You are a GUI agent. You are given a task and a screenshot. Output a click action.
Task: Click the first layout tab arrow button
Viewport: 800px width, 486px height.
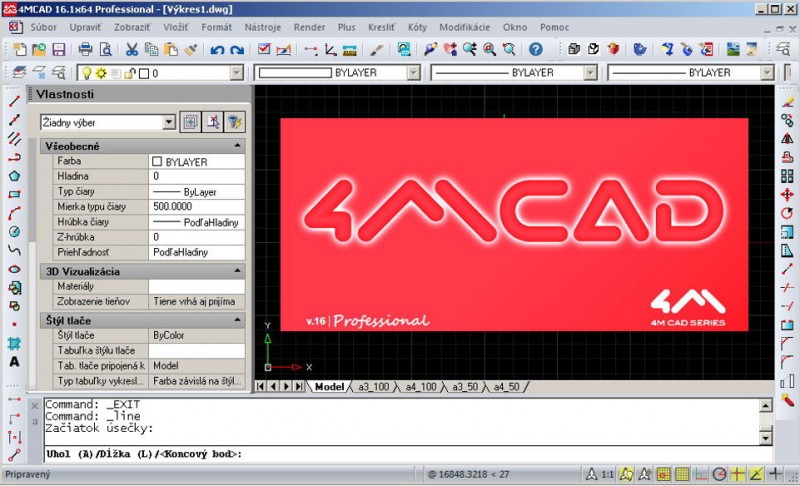click(x=260, y=387)
